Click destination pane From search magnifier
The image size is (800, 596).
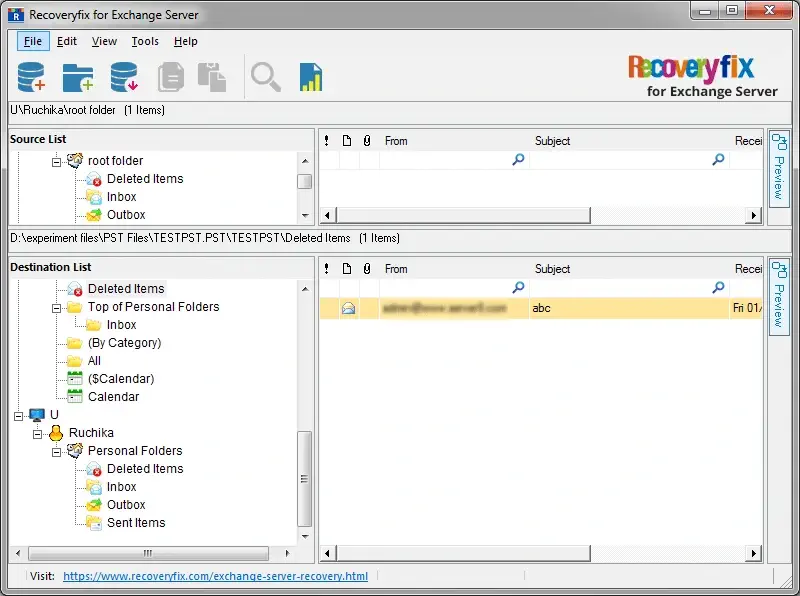click(518, 287)
